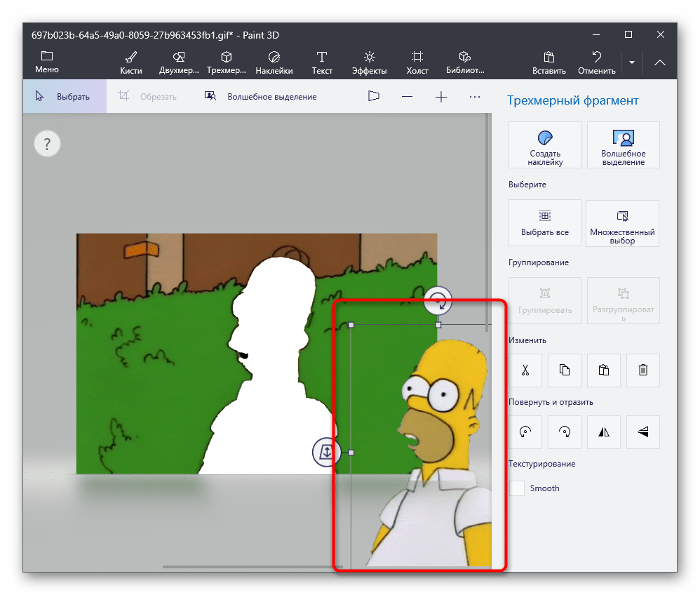Flip the selection horizontally

603,432
